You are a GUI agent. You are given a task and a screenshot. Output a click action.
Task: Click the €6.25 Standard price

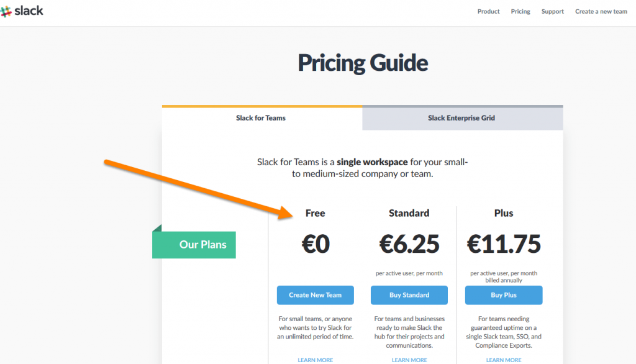click(x=409, y=245)
